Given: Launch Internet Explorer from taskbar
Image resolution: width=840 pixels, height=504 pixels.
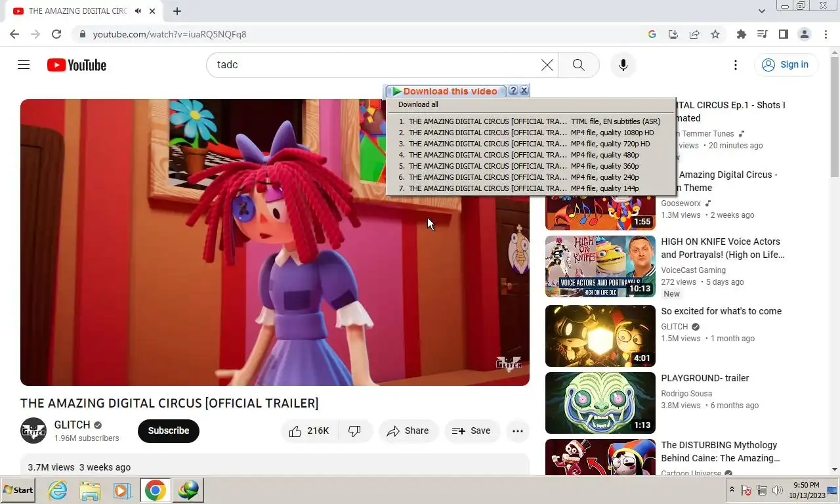Looking at the screenshot, I should coord(58,490).
